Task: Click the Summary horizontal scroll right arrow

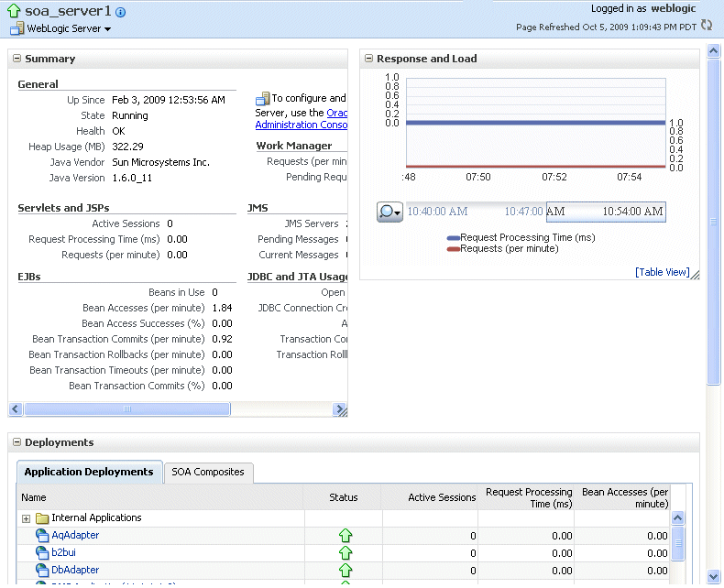Action: click(339, 408)
